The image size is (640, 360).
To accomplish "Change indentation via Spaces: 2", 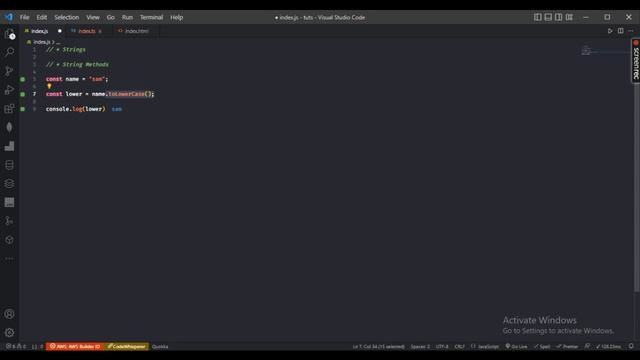I will 420,346.
